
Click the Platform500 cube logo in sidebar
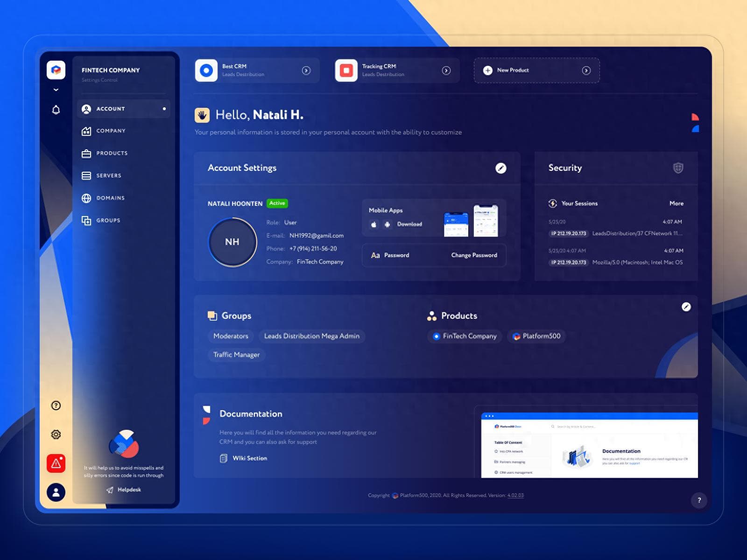tap(56, 70)
